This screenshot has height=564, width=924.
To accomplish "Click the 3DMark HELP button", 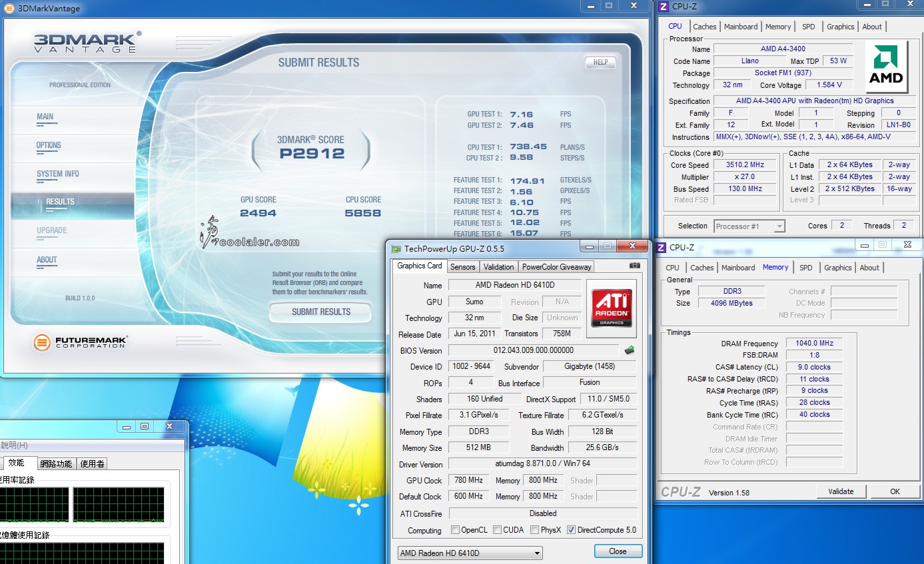I will 600,62.
